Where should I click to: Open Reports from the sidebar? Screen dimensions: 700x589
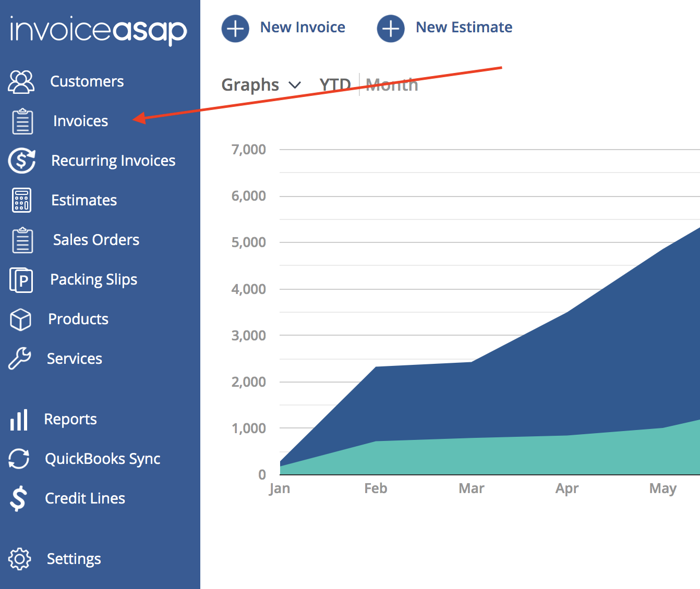(70, 420)
